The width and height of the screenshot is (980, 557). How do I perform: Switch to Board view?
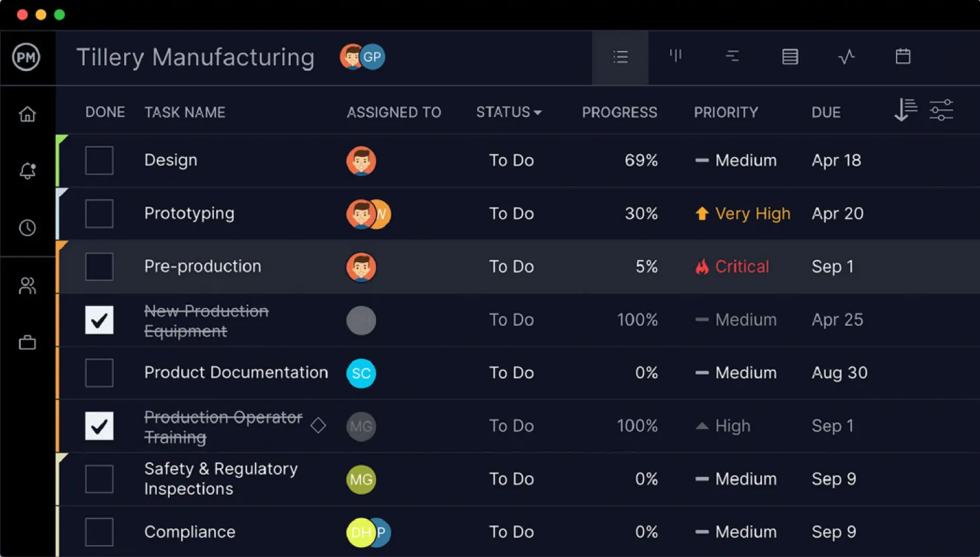click(675, 56)
